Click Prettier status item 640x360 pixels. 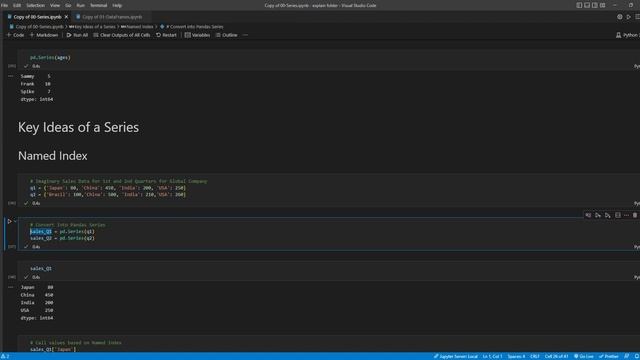[609, 356]
